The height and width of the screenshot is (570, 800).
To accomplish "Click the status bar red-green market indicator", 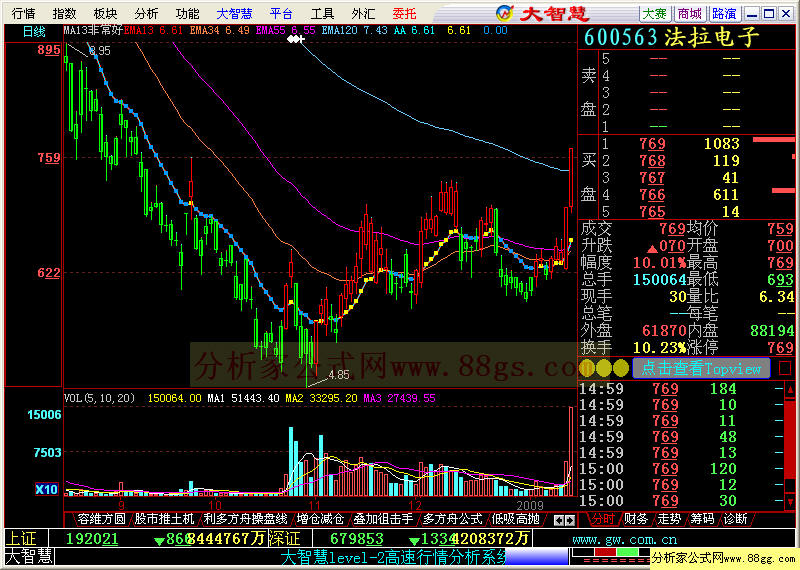I will coord(612,553).
